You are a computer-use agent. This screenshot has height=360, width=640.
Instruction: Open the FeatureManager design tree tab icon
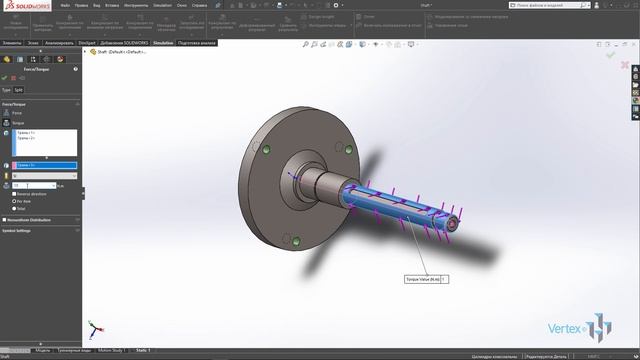(x=7, y=60)
